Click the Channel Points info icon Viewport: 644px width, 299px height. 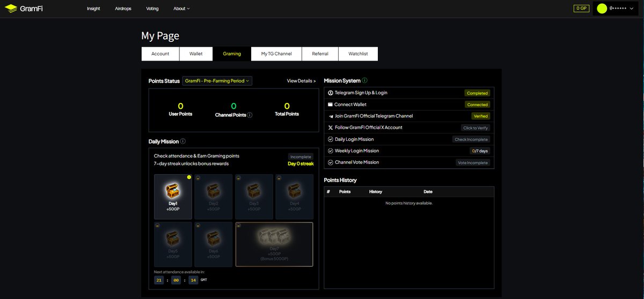click(x=250, y=115)
